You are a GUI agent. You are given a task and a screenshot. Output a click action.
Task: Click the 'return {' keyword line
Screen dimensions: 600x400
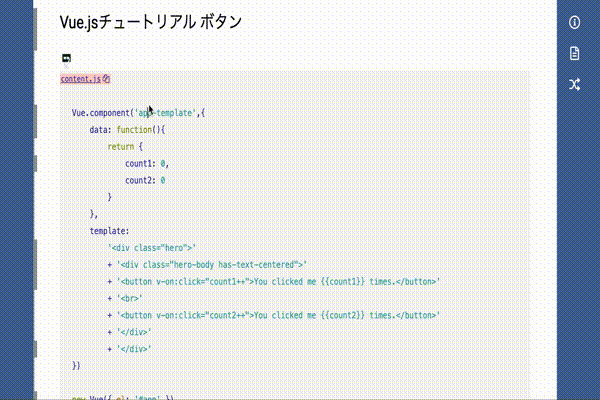coord(125,147)
